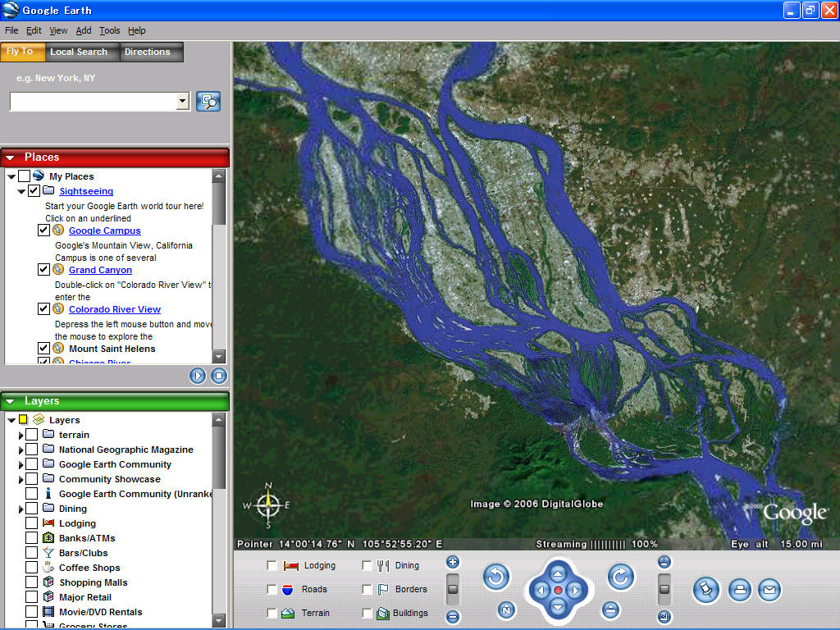The image size is (840, 630).
Task: Click the Lodging bed icon in Layers
Action: click(x=48, y=523)
